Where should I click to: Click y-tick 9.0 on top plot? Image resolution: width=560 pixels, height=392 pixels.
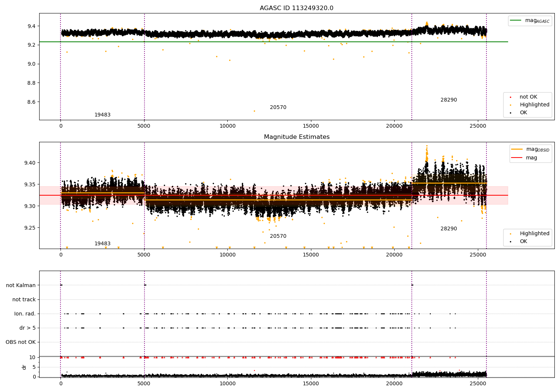[x=32, y=64]
